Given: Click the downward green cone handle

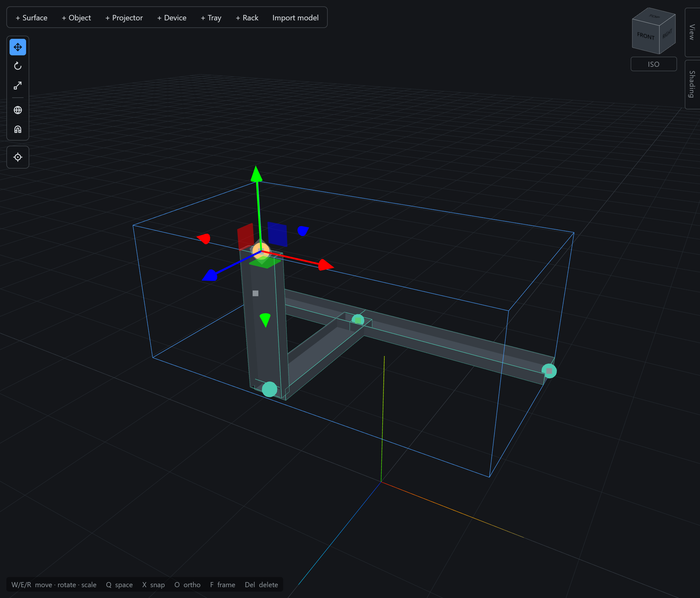Looking at the screenshot, I should [265, 320].
